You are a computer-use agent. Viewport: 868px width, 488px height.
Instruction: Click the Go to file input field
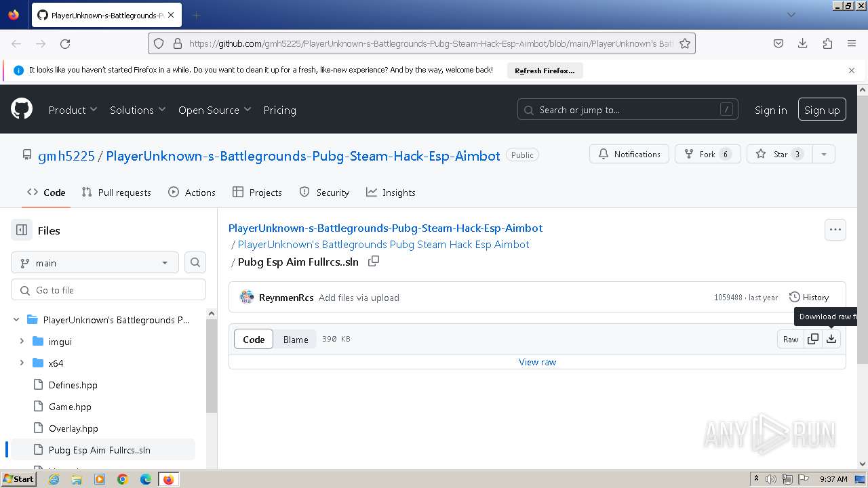(x=108, y=290)
